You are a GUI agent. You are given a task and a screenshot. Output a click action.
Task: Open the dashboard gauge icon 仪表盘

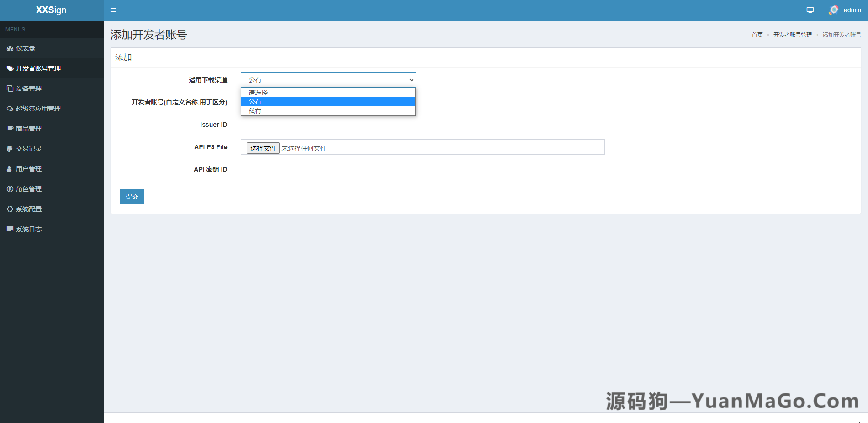pyautogui.click(x=10, y=48)
